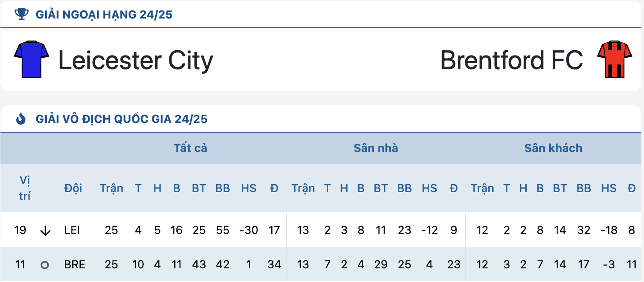Click the BRE team abbreviation in the table
Image resolution: width=644 pixels, height=282 pixels.
coord(74,265)
